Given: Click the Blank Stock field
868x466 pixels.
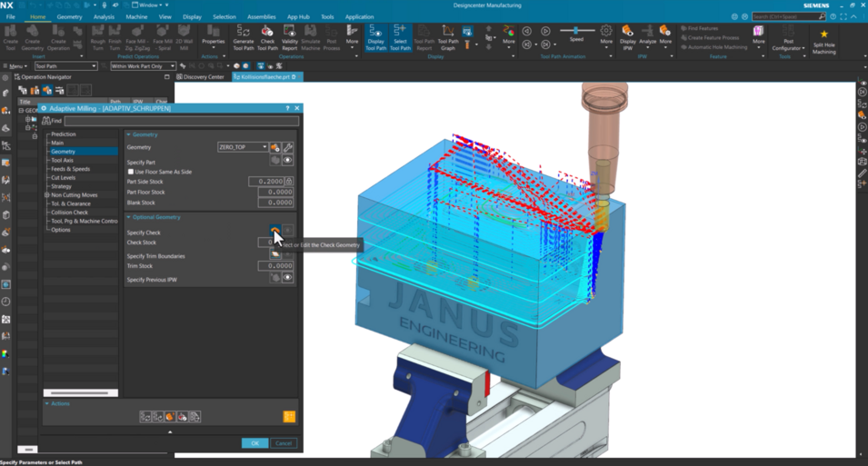Looking at the screenshot, I should point(275,203).
